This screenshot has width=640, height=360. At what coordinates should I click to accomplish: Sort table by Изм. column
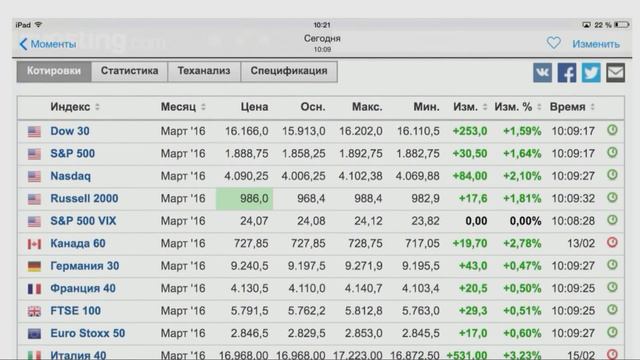point(470,107)
